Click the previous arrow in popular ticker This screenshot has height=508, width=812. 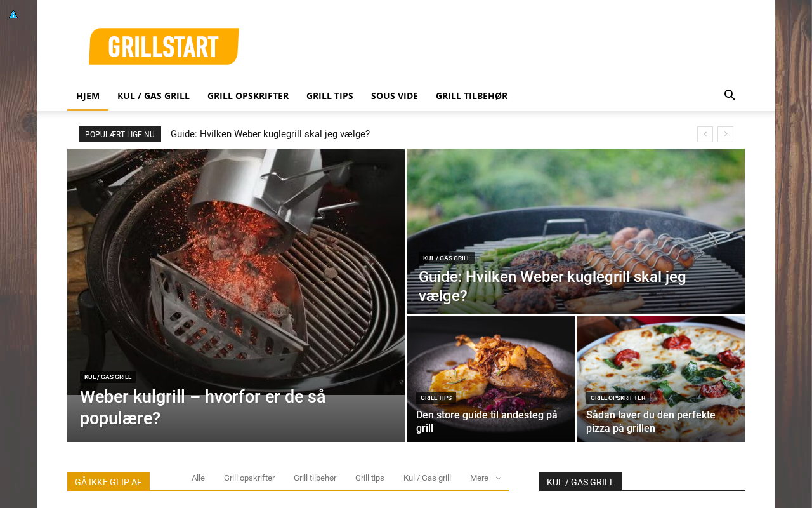705,134
